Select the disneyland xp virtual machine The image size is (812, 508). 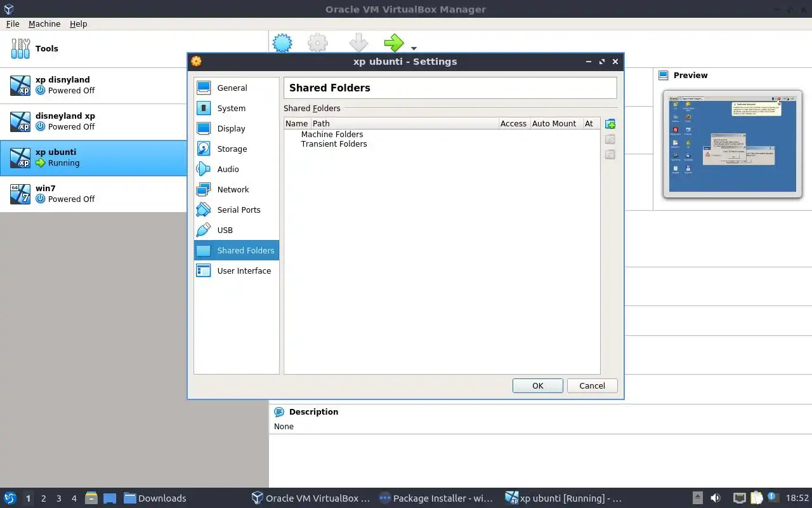[x=94, y=121]
